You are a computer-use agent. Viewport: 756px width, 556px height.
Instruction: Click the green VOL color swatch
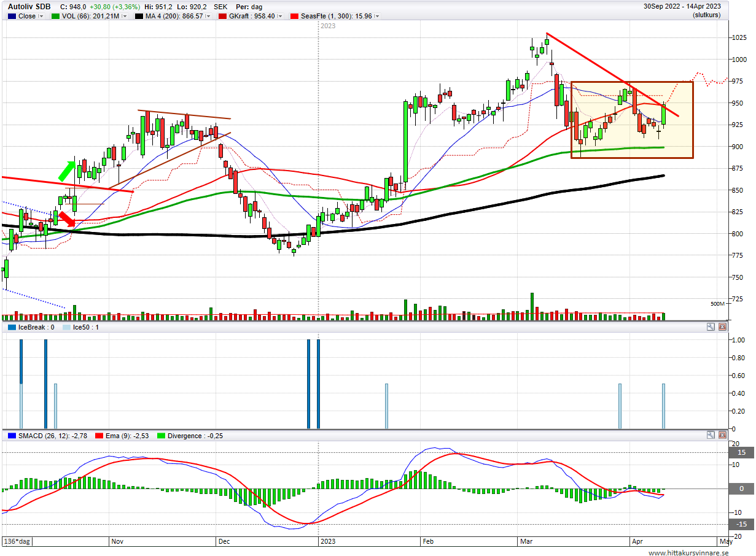[x=57, y=17]
